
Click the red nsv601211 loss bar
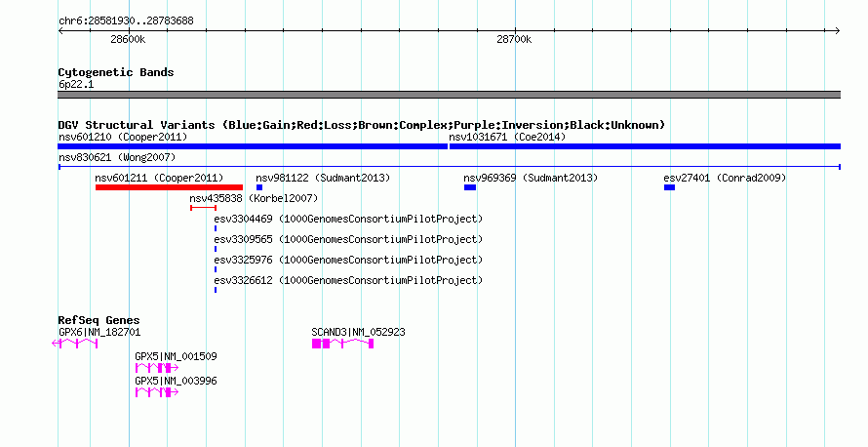[169, 187]
